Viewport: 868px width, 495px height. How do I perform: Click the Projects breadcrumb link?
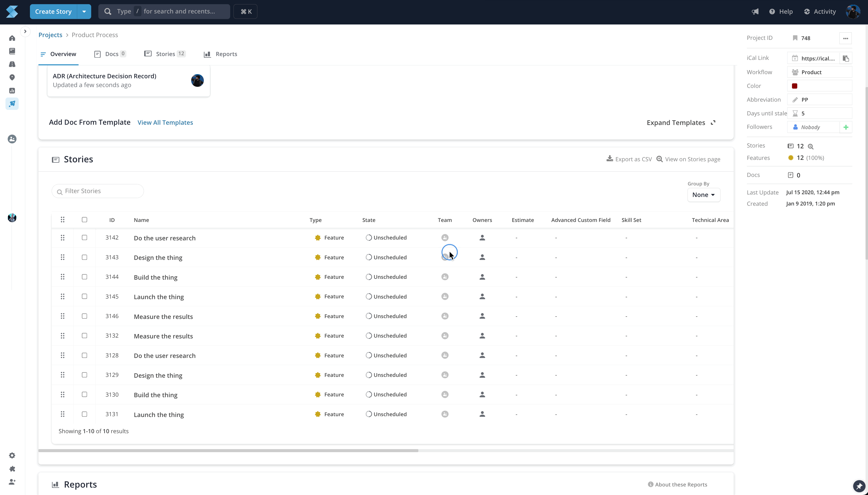click(50, 35)
